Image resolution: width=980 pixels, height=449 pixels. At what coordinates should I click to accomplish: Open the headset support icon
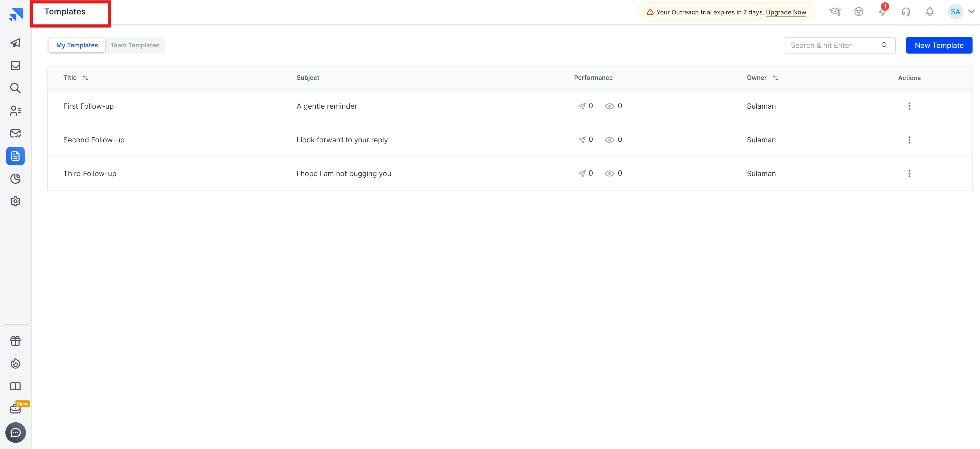coord(906,12)
